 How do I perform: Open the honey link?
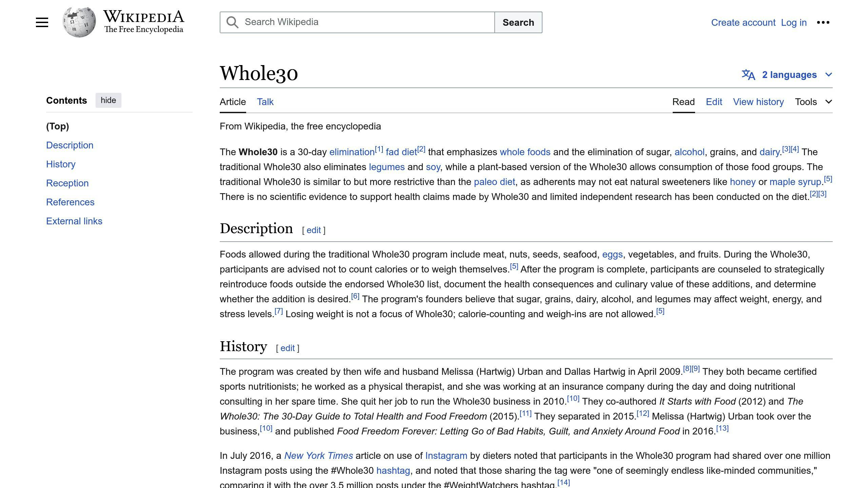point(743,182)
